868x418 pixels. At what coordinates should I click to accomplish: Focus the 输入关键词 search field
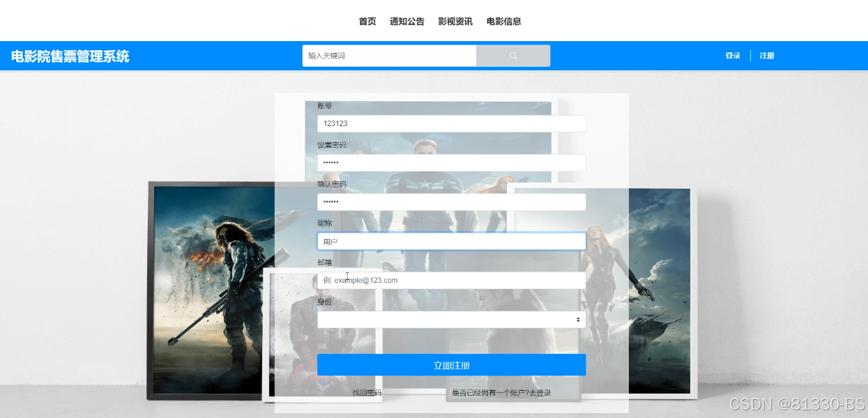[x=389, y=56]
